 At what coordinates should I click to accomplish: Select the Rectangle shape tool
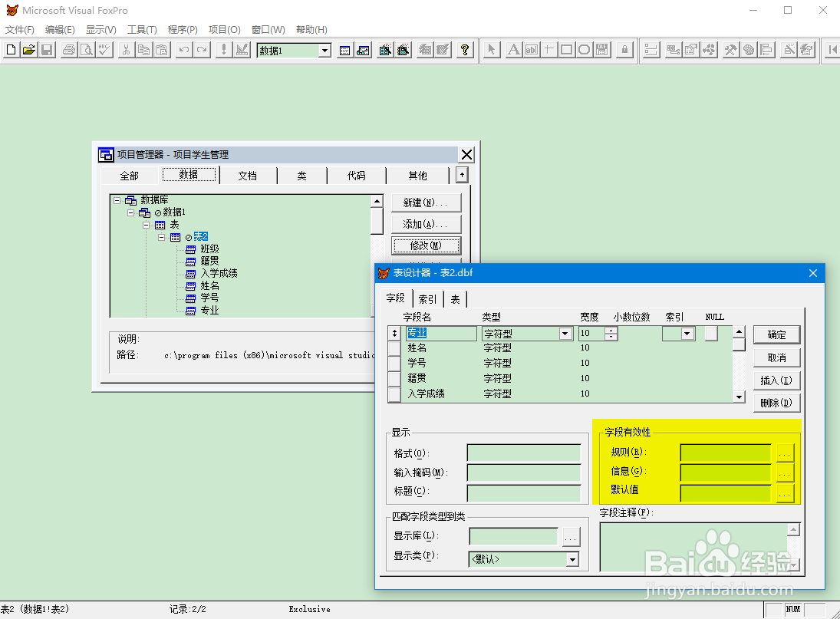566,51
